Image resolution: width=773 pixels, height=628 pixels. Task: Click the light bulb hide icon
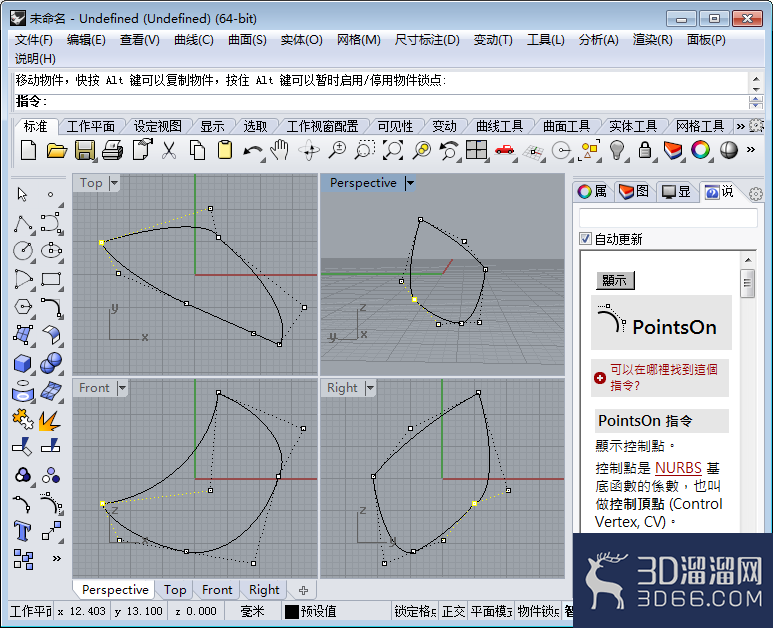point(617,150)
